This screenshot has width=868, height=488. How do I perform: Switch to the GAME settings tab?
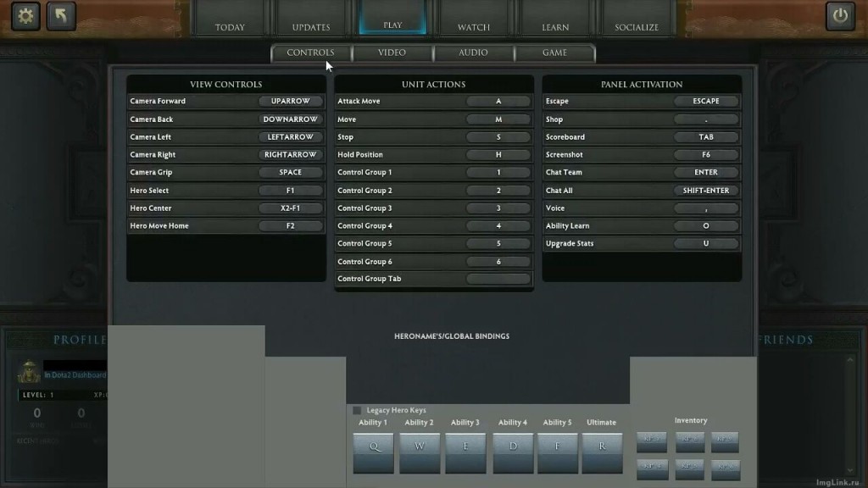(554, 53)
